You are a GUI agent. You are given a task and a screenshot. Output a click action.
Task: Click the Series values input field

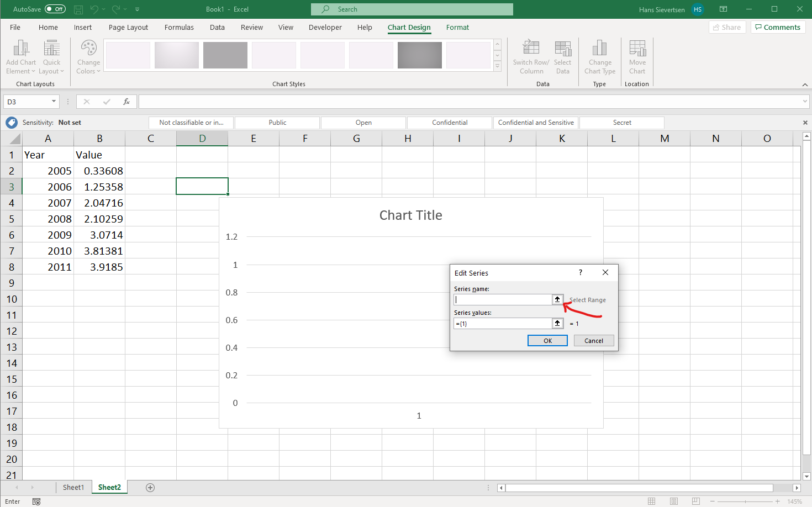coord(503,324)
